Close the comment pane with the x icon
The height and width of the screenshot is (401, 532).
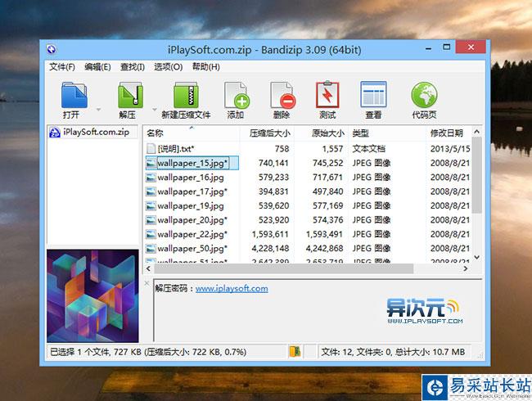[x=147, y=283]
